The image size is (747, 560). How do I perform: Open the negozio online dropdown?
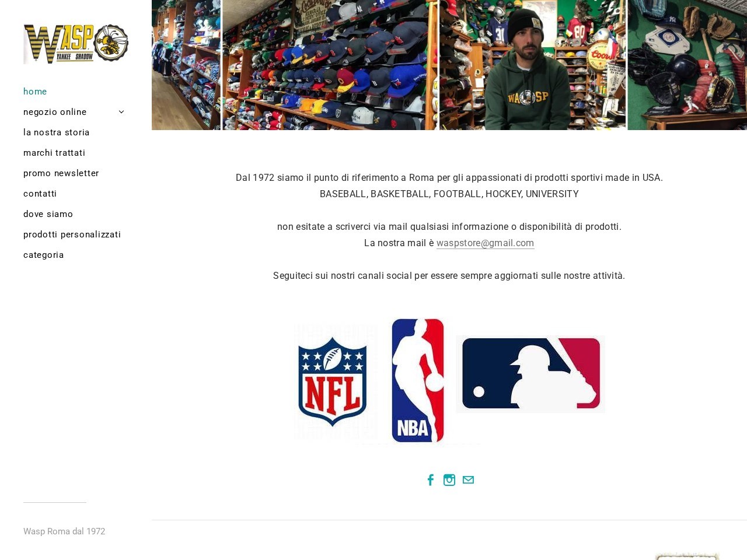[54, 111]
